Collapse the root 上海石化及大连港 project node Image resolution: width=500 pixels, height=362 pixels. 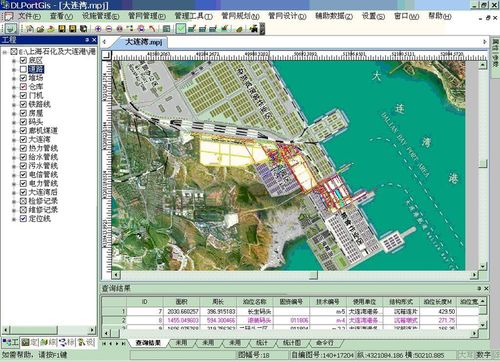click(5, 52)
